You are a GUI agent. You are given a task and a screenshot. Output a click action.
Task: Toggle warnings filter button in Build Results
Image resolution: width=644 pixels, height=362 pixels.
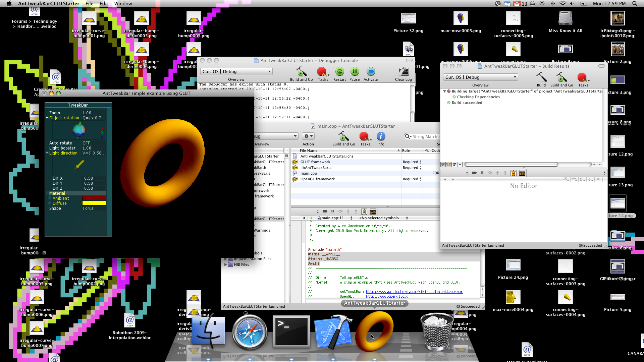448,165
